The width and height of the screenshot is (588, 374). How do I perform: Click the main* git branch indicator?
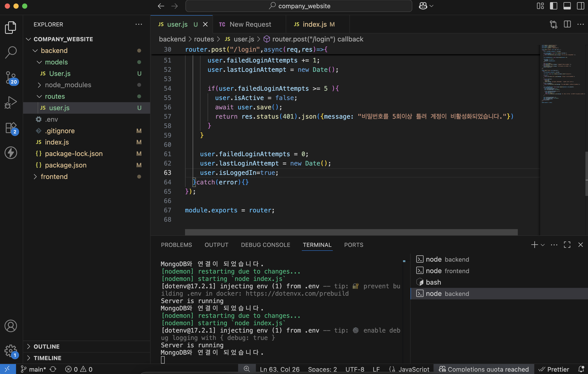(x=33, y=369)
